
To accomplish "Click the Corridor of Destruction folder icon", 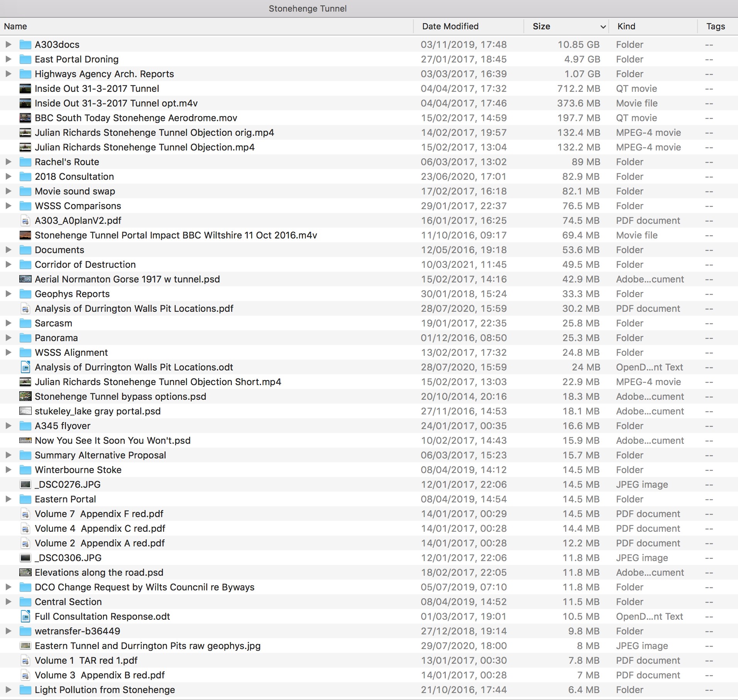I will click(x=25, y=265).
